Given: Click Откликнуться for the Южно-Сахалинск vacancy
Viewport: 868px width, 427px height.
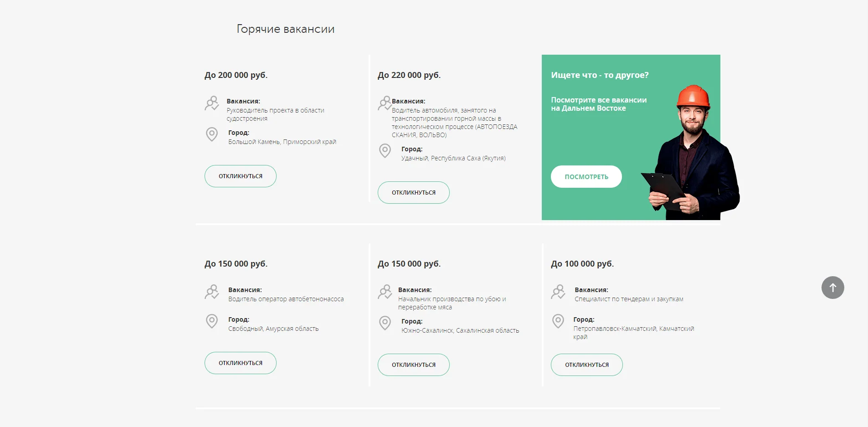Looking at the screenshot, I should coord(414,365).
